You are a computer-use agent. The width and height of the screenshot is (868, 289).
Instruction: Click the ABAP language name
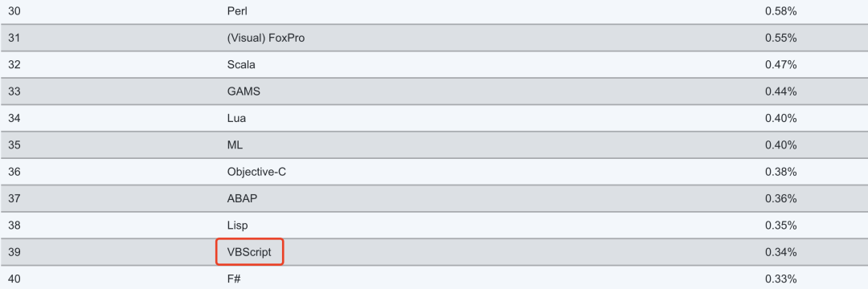click(x=242, y=198)
